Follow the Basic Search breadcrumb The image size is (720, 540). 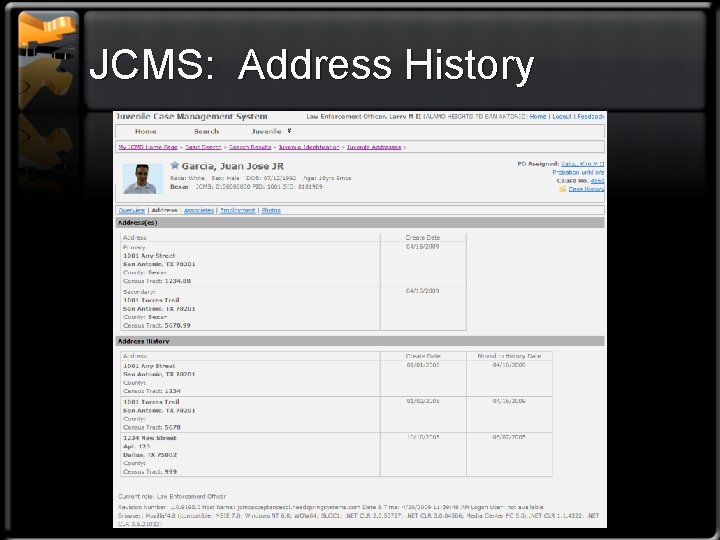[x=203, y=147]
